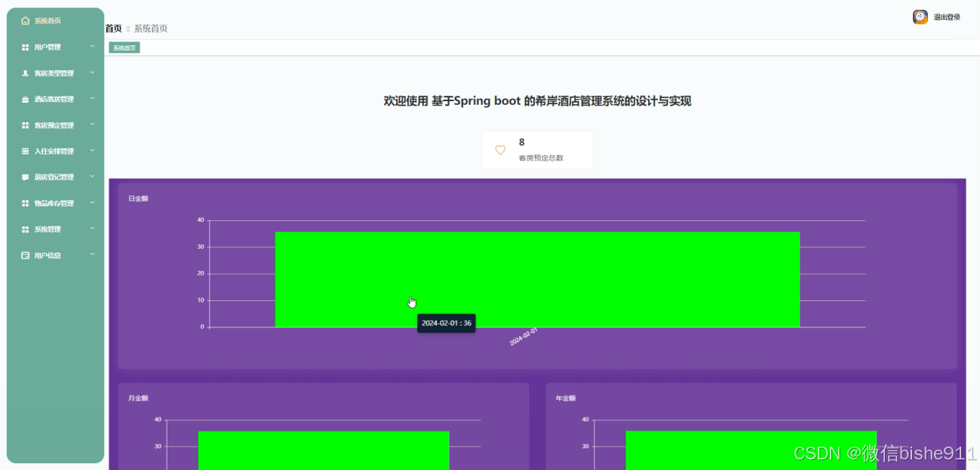Open the 入住安排管理 menu label
This screenshot has height=470, width=980.
click(54, 152)
